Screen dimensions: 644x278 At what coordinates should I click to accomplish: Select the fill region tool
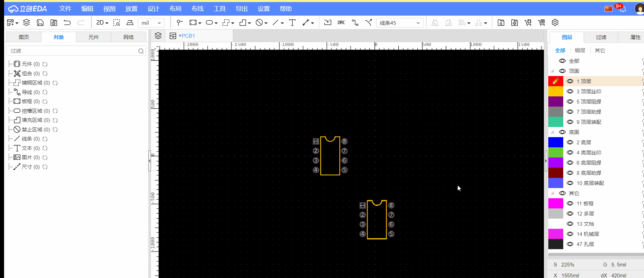pyautogui.click(x=243, y=23)
